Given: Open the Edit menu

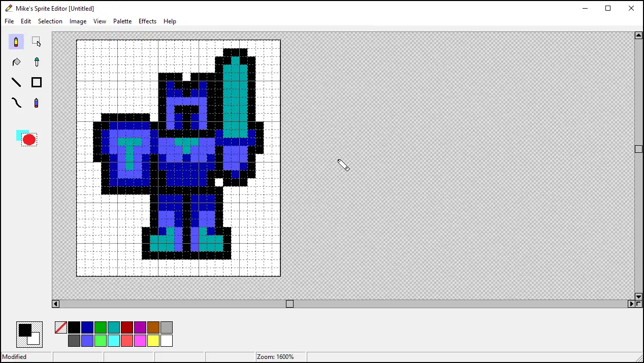Looking at the screenshot, I should pyautogui.click(x=26, y=21).
